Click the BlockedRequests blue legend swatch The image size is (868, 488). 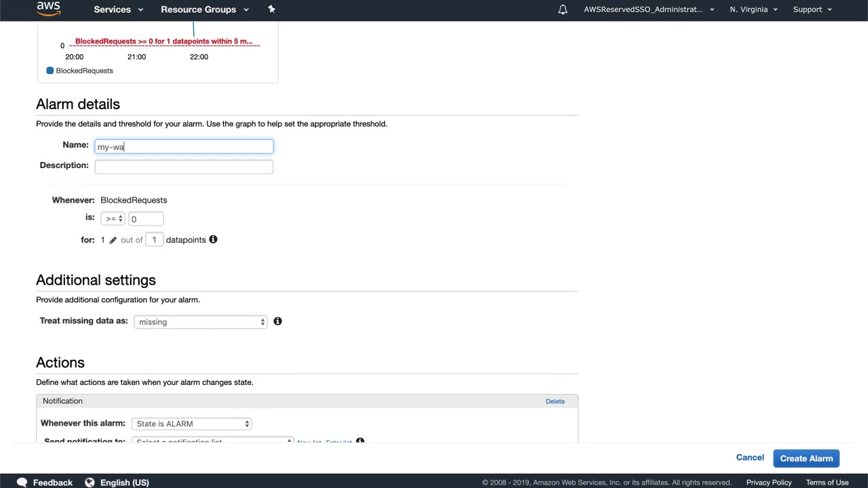click(x=50, y=70)
